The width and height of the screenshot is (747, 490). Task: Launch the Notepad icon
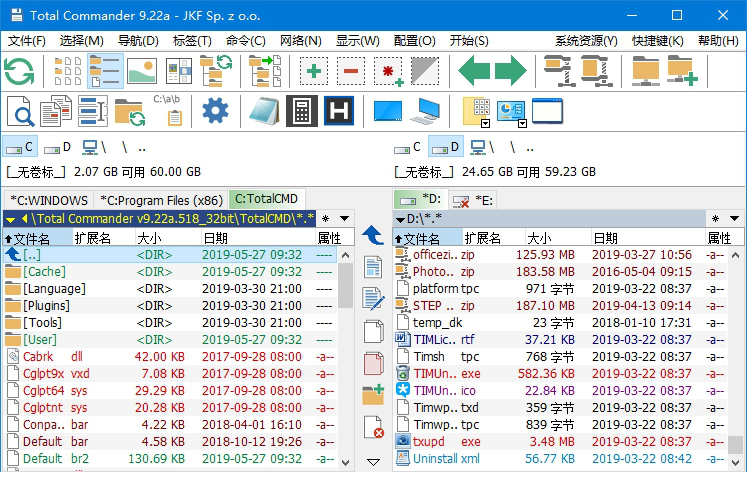click(265, 111)
